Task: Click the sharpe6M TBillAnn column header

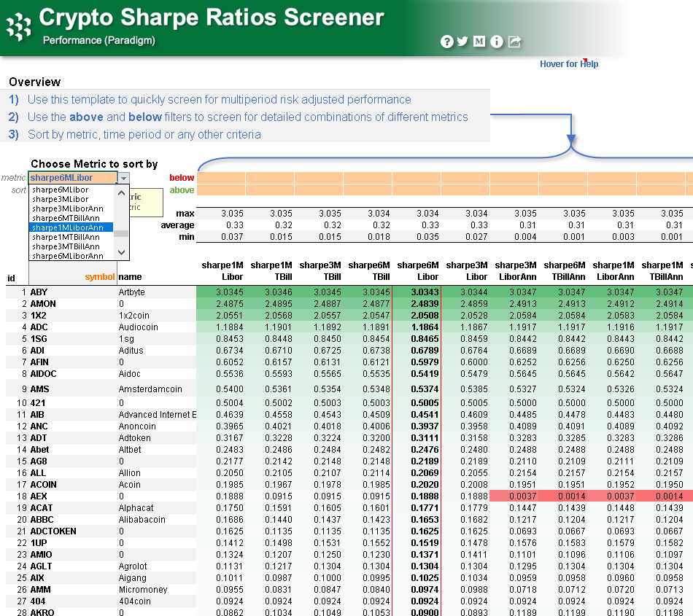Action: [x=565, y=270]
